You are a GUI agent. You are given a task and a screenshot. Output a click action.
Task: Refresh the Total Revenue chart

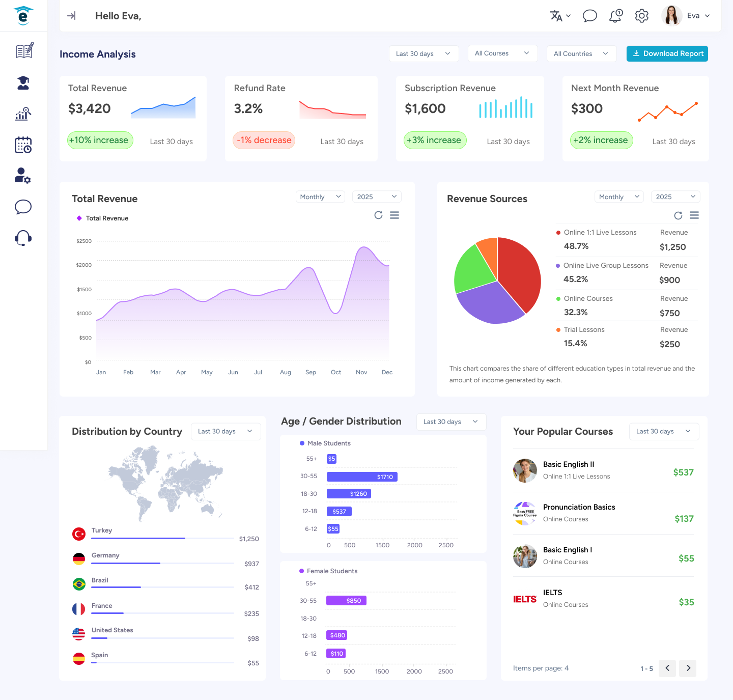(x=378, y=215)
